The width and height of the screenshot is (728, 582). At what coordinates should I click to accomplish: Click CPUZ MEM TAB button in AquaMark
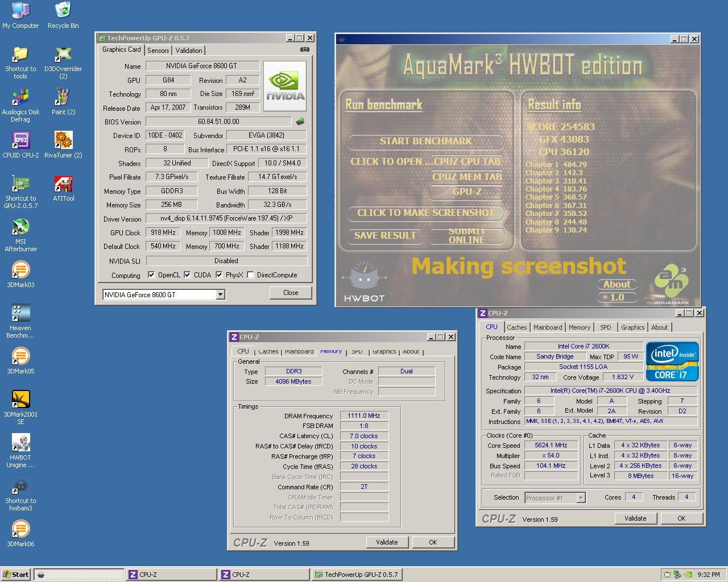467,177
